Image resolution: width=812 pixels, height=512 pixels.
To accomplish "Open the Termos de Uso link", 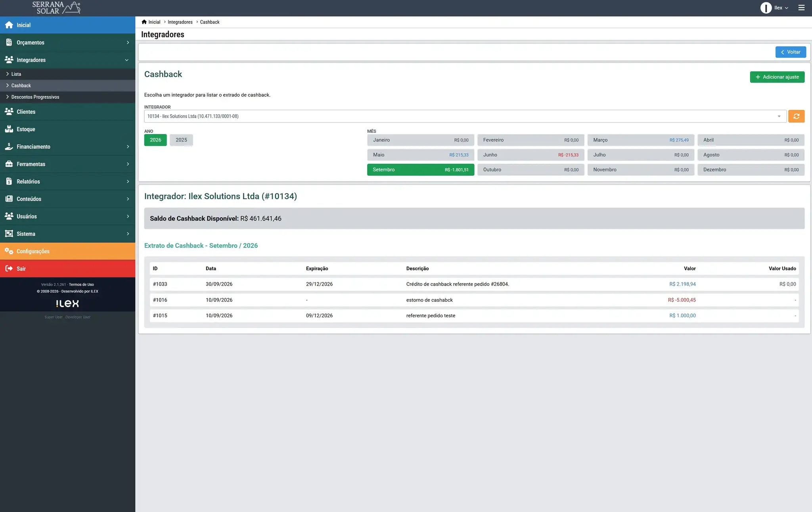I will (81, 284).
